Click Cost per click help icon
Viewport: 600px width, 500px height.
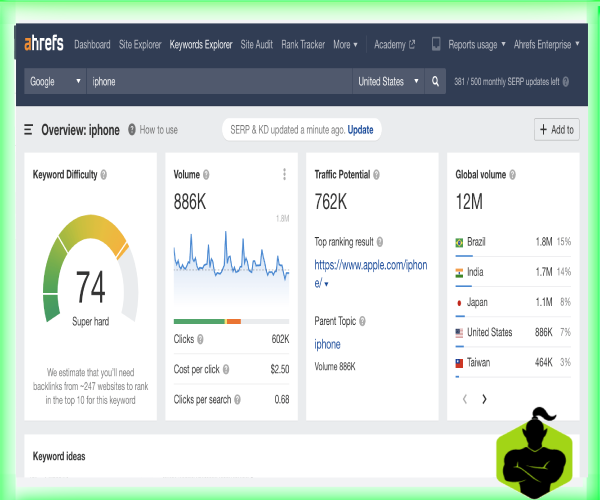coord(226,369)
